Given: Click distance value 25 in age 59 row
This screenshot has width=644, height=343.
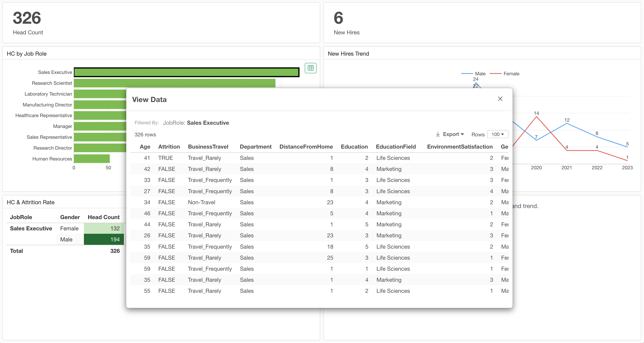Looking at the screenshot, I should [330, 258].
